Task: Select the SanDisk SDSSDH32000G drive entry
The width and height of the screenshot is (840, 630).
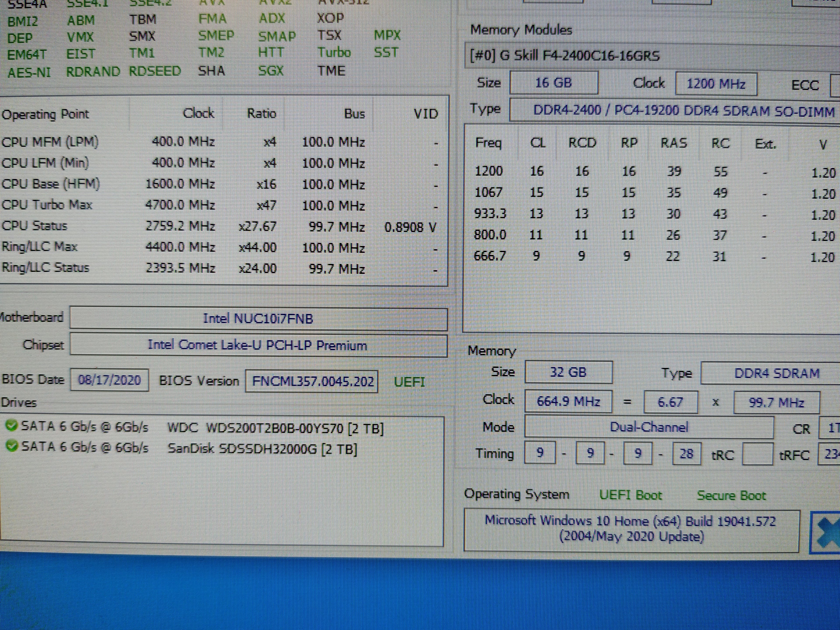Action: coord(262,449)
